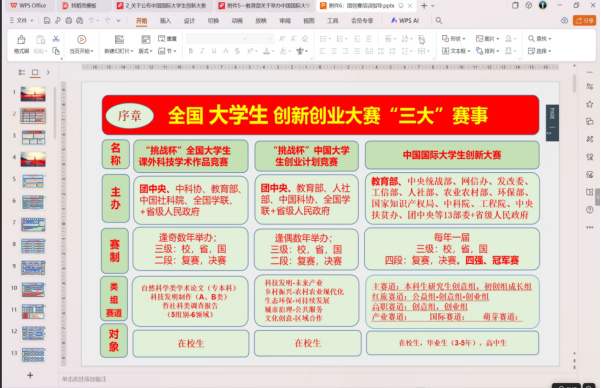This screenshot has height=388, width=601.
Task: Select slide 5 thumbnail
Action: 33,181
